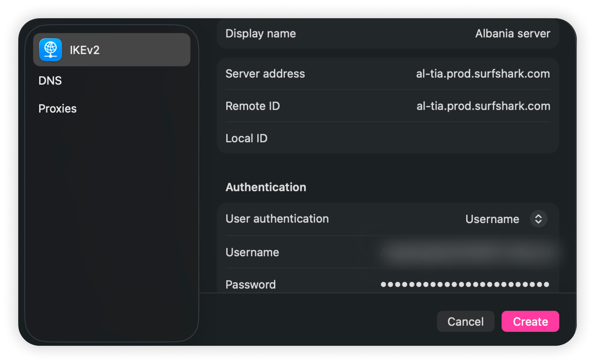Viewport: 595px width, 364px height.
Task: Click the Password dots field
Action: pos(465,284)
